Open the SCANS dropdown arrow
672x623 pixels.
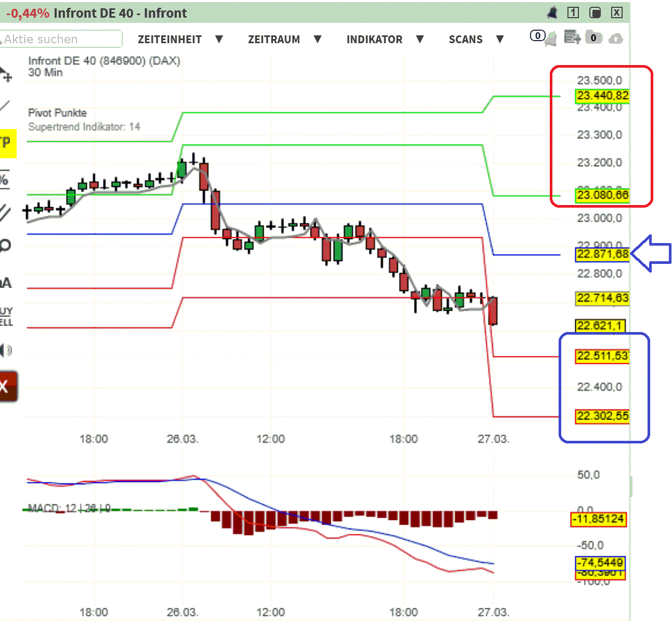click(500, 39)
